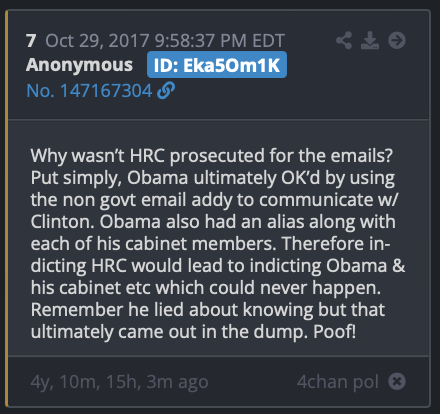Screen dimensions: 440x414
Task: Click the Anonymous author name
Action: [79, 65]
